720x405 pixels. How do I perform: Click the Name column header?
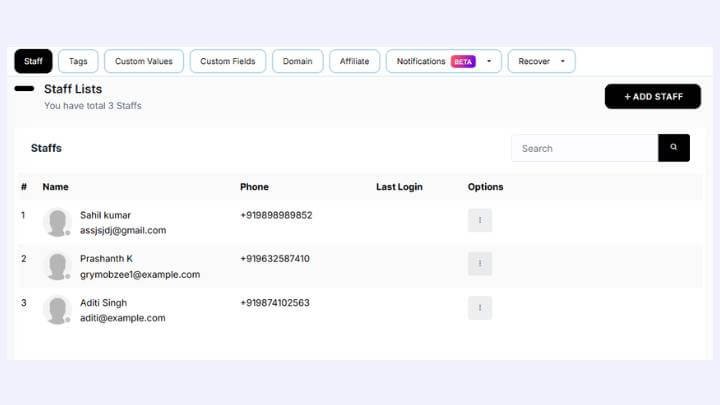point(56,187)
